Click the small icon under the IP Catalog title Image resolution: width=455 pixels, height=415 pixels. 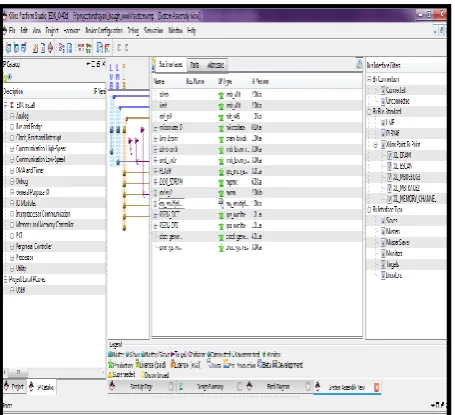(x=8, y=77)
